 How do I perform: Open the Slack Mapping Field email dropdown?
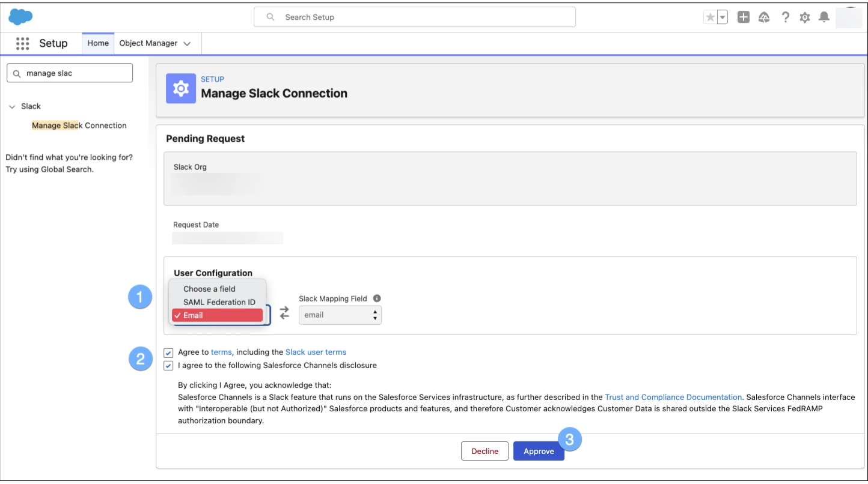coord(340,315)
